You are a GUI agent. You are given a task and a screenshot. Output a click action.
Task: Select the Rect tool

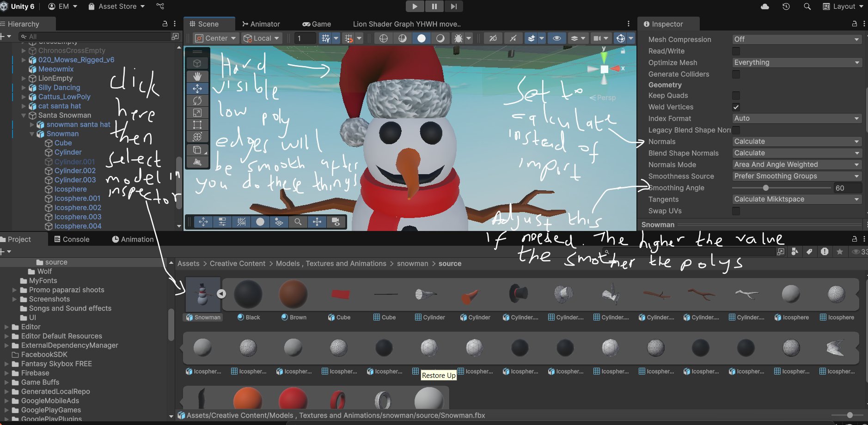[197, 125]
